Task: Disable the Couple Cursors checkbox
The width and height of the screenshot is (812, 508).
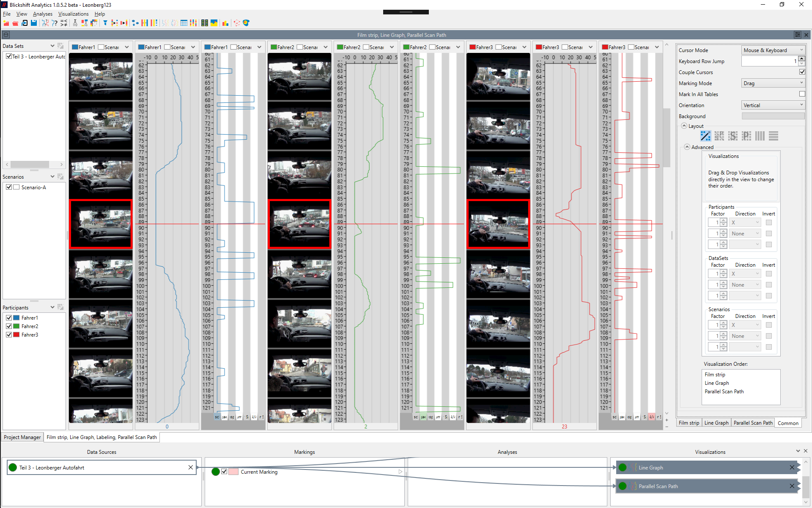Action: [x=802, y=72]
